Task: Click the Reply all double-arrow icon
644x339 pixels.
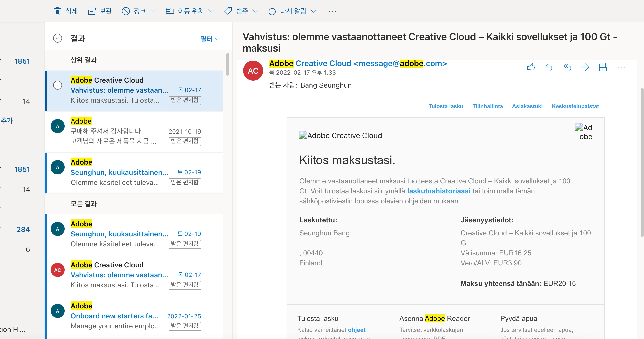Action: pos(567,67)
